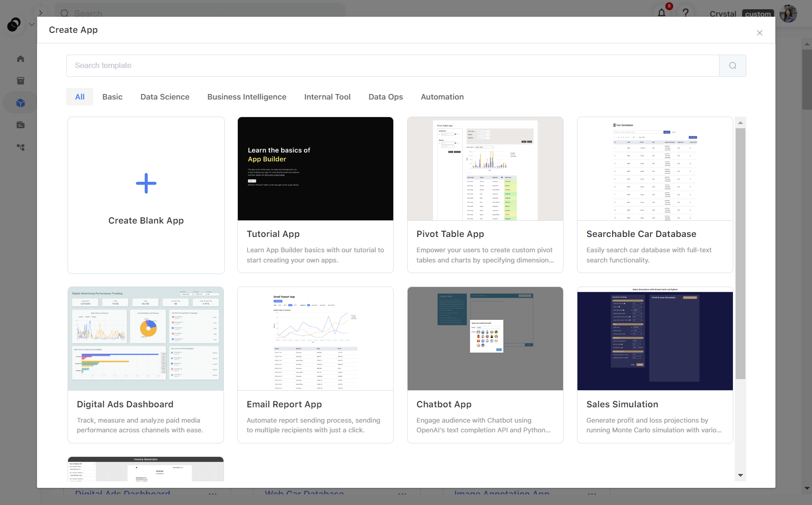Open the notifications bell icon

pyautogui.click(x=662, y=13)
